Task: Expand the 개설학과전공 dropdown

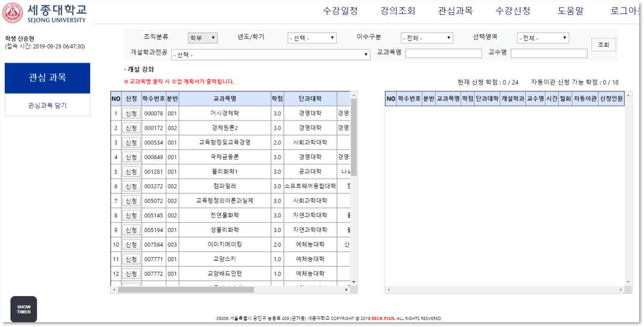Action: 271,54
